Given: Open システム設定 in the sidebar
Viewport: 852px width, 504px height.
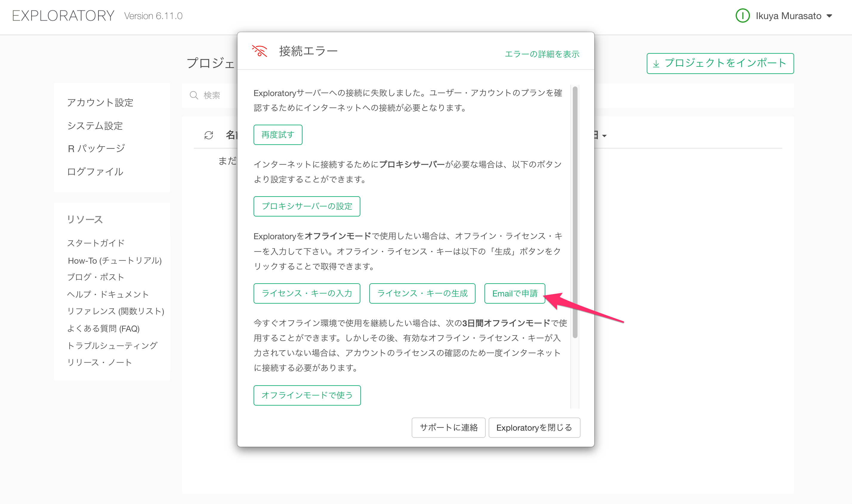Looking at the screenshot, I should pyautogui.click(x=95, y=126).
